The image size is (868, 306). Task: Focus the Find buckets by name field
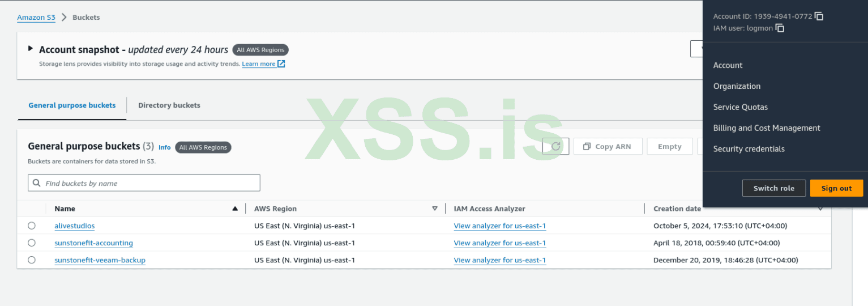[x=144, y=183]
